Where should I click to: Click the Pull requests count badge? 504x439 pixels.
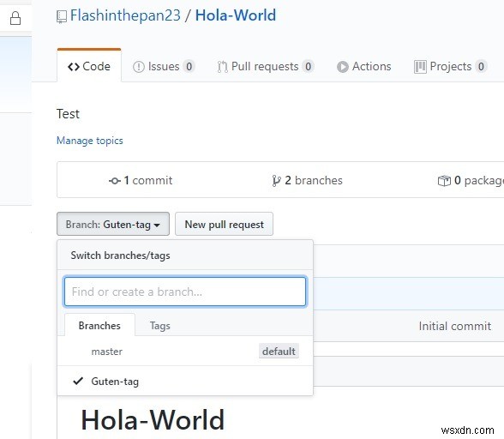(308, 67)
